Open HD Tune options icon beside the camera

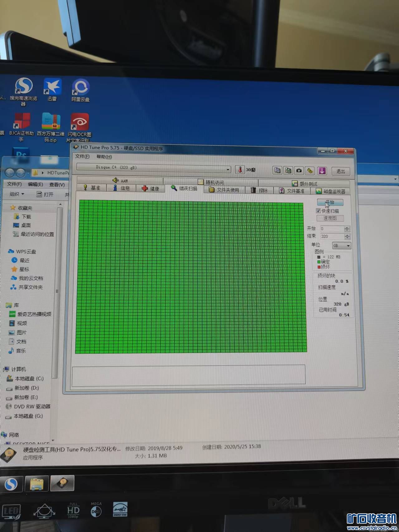[x=310, y=171]
